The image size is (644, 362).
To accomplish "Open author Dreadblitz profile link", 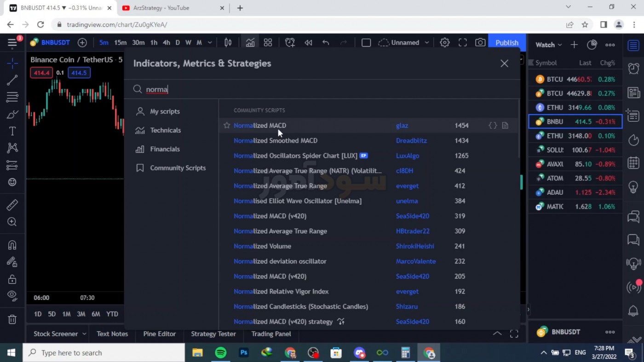I will (x=411, y=141).
